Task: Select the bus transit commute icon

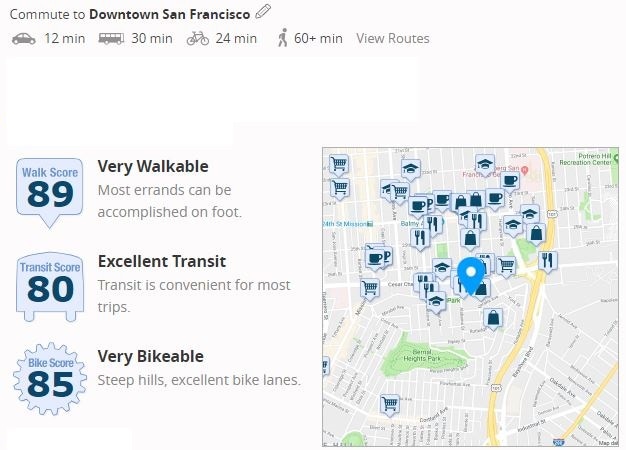Action: click(111, 38)
